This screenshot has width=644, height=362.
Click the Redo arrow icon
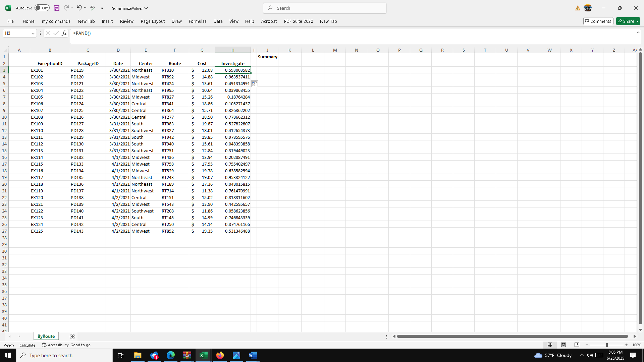pos(66,8)
